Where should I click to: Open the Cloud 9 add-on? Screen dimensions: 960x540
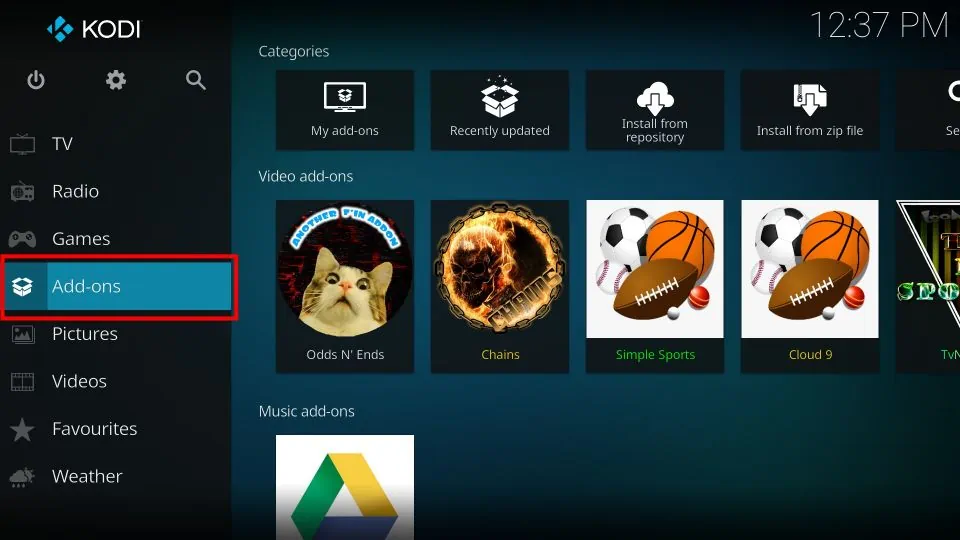click(x=809, y=287)
